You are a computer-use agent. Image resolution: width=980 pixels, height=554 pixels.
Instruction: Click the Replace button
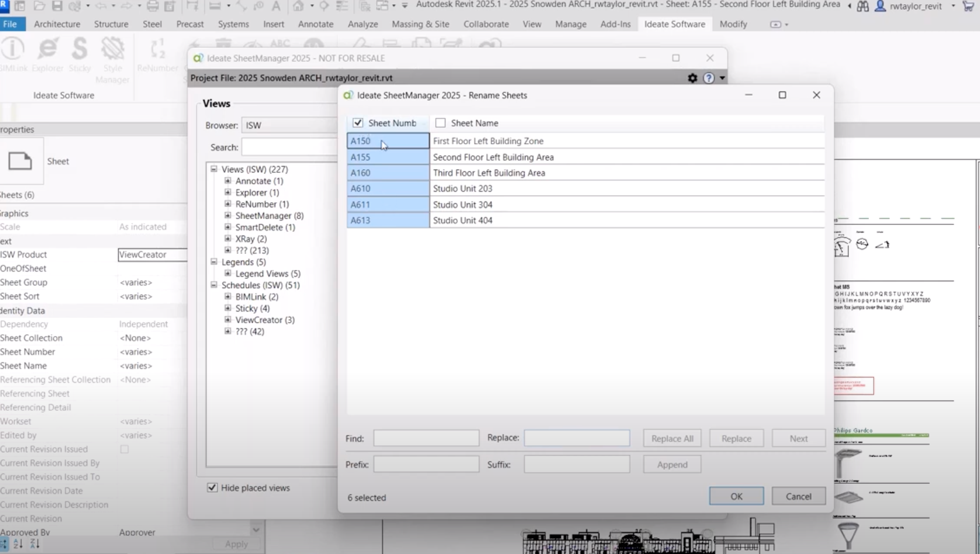pyautogui.click(x=736, y=438)
